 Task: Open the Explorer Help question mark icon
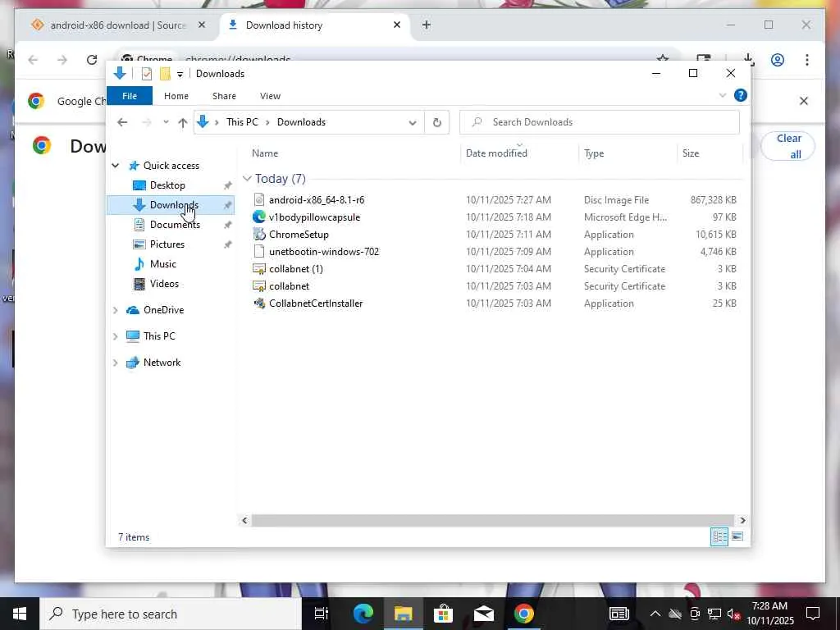(741, 95)
